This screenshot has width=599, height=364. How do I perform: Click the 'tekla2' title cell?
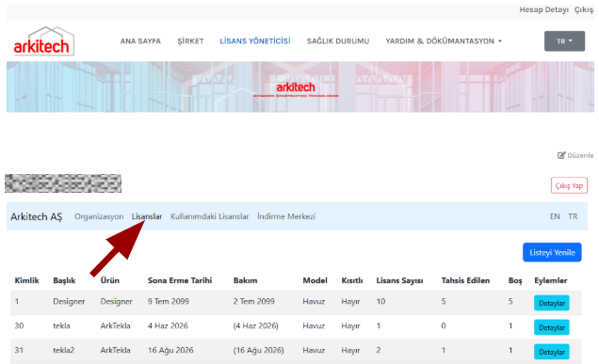pos(64,350)
